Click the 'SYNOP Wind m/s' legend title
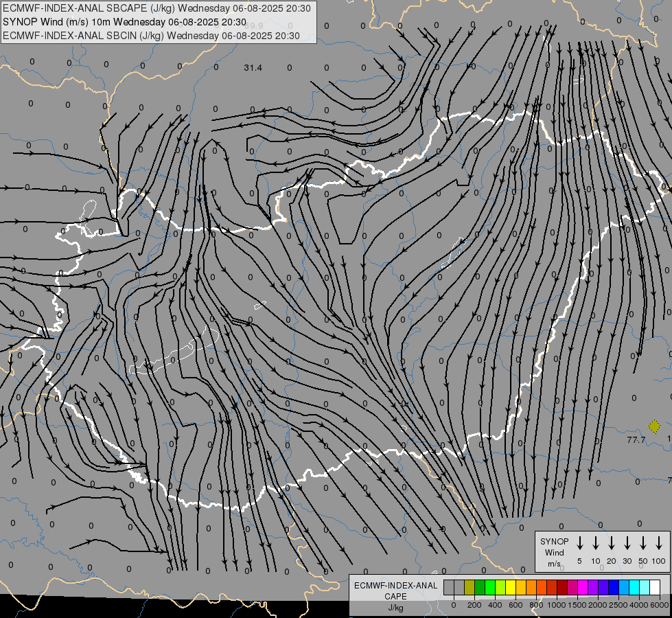The image size is (672, 618). click(x=554, y=552)
